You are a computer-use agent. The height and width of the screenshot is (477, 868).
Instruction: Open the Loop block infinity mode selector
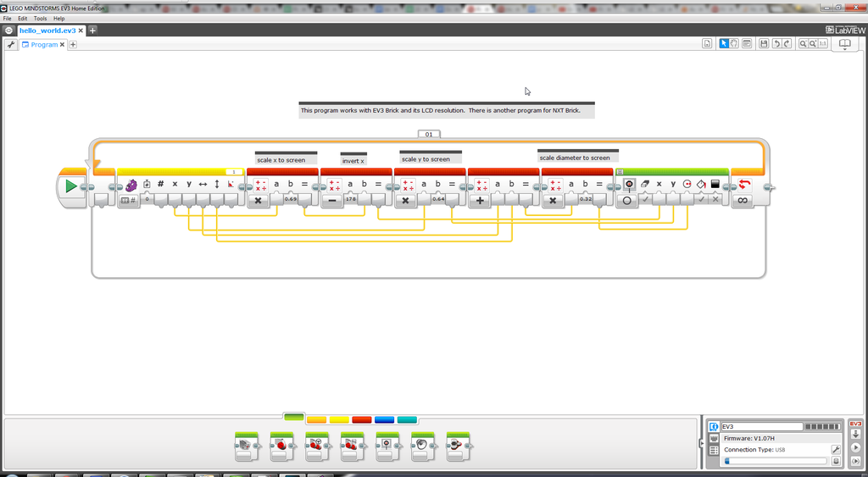point(743,201)
